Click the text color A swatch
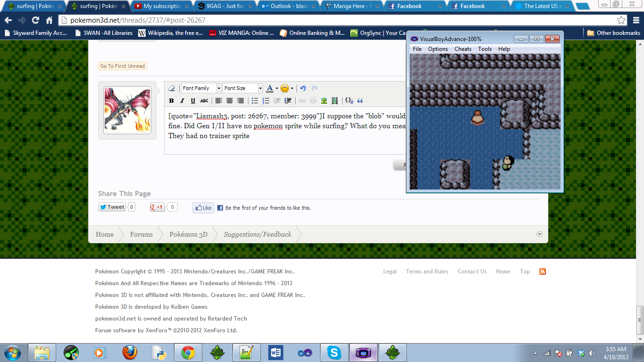The height and width of the screenshot is (362, 644). 270,88
